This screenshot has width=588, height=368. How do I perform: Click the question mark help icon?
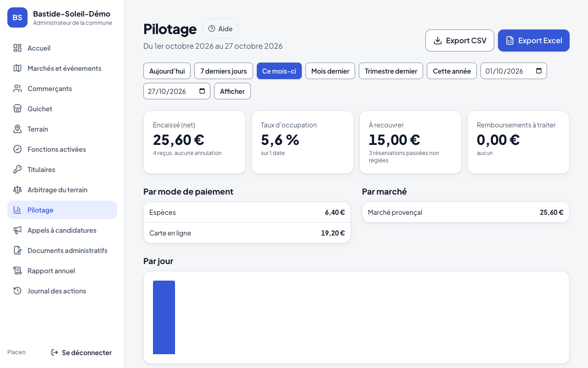(212, 29)
